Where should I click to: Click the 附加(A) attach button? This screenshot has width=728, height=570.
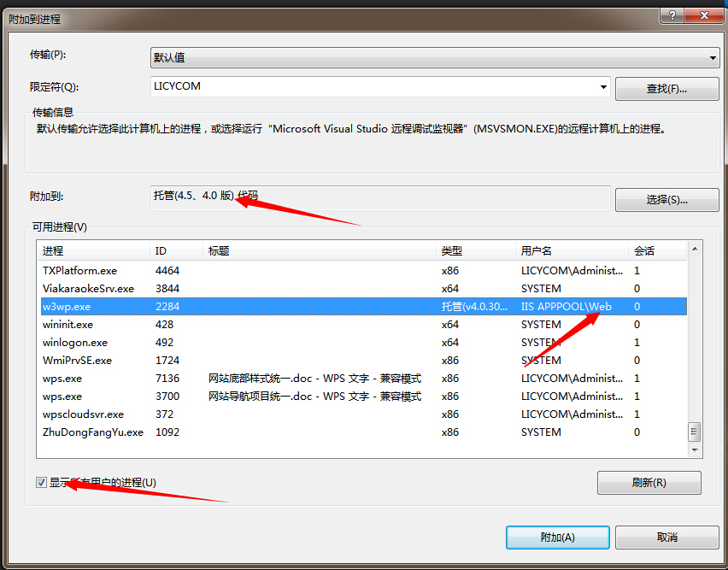[557, 538]
